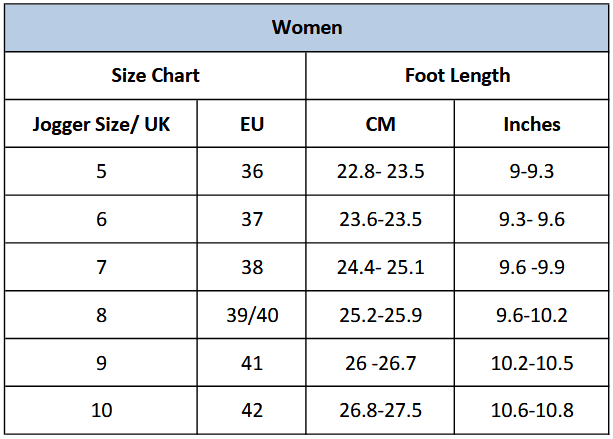The image size is (613, 439).
Task: Click the 22.8- 23.5 CM cell
Action: 380,171
